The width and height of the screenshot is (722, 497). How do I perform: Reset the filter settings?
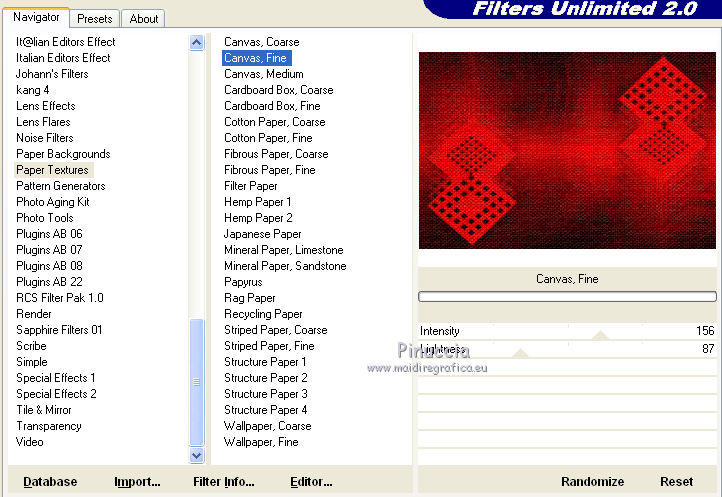676,482
